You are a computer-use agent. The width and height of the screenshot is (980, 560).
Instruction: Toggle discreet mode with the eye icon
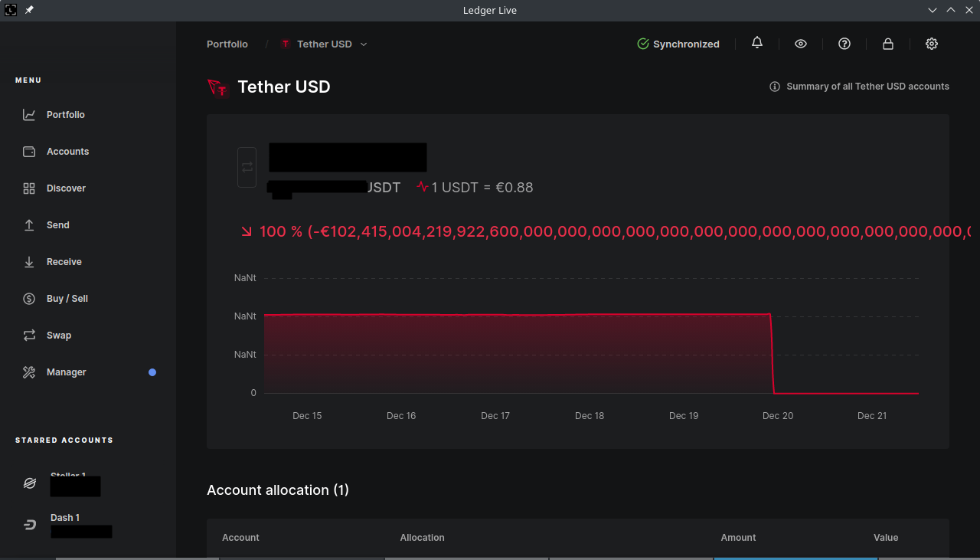point(800,44)
